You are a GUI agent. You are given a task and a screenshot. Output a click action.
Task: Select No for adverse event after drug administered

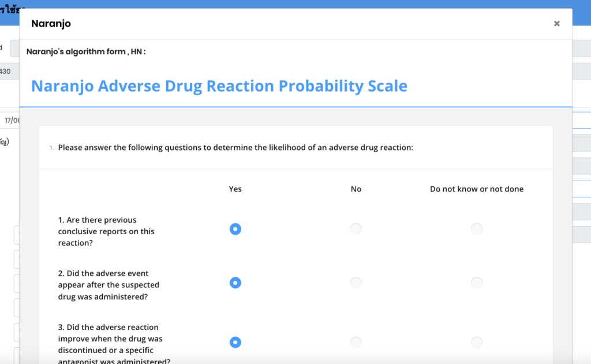(x=356, y=283)
